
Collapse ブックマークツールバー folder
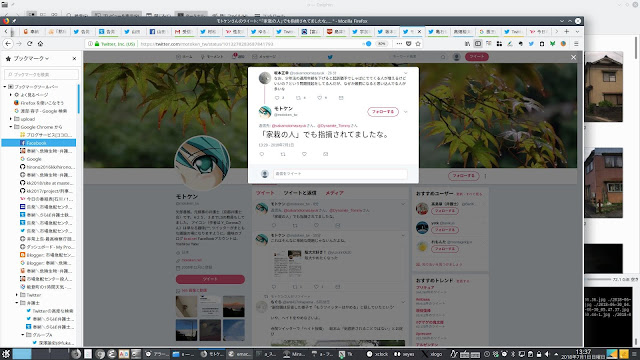[5, 87]
